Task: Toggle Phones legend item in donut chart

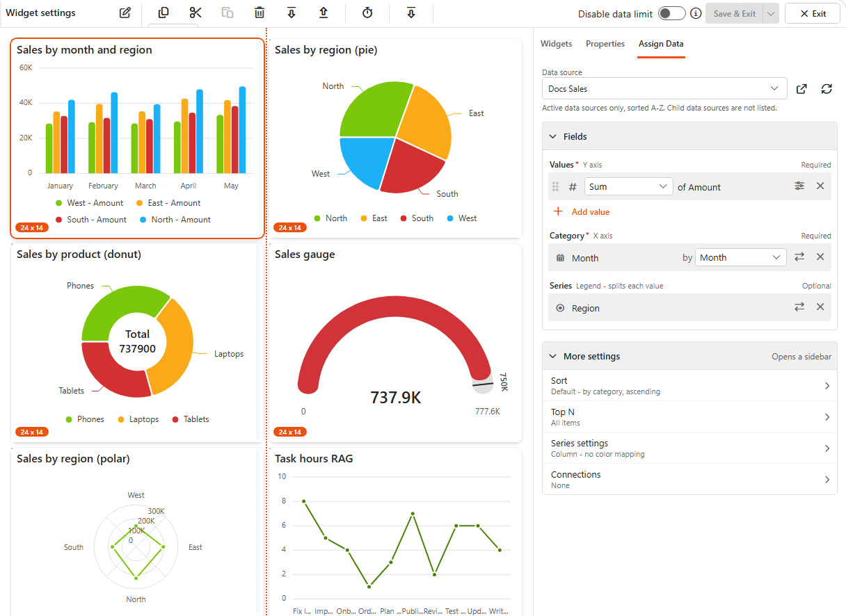Action: [x=85, y=419]
